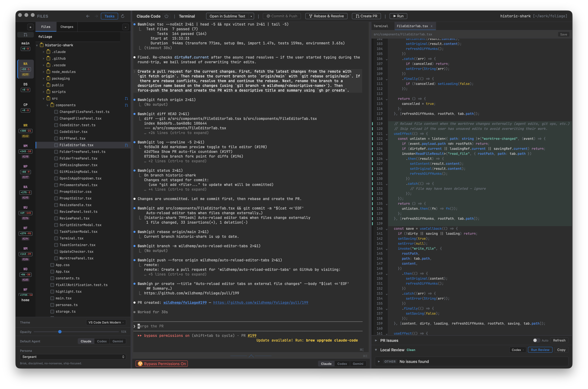The width and height of the screenshot is (588, 389).
Task: Fold code at line 106 gutter arrow
Action: pos(386,59)
